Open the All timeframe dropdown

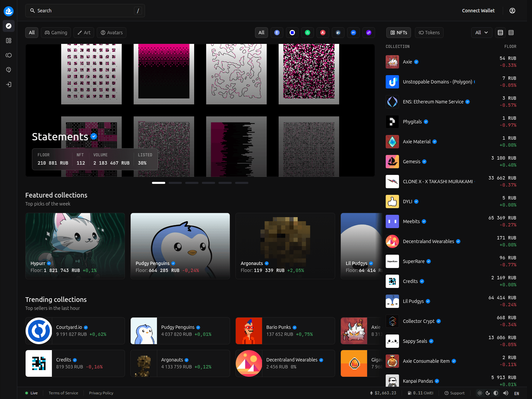[x=481, y=33]
